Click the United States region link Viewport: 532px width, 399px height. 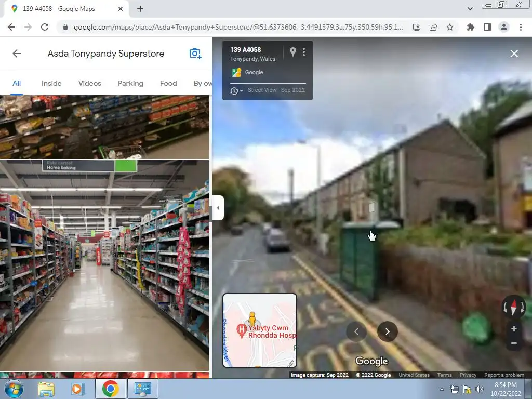click(x=414, y=375)
